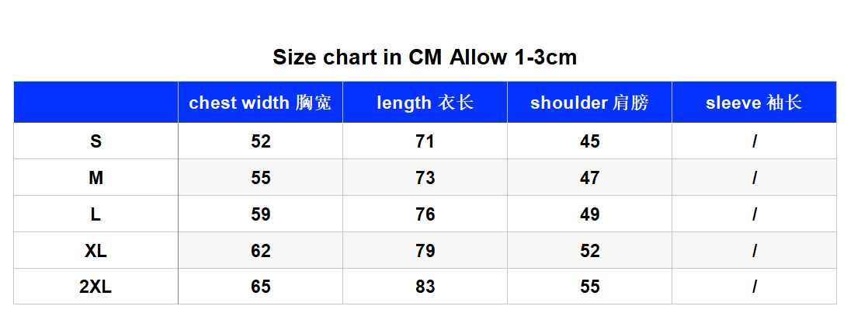This screenshot has height=327, width=868.
Task: Click the shoulder column header
Action: 589,103
